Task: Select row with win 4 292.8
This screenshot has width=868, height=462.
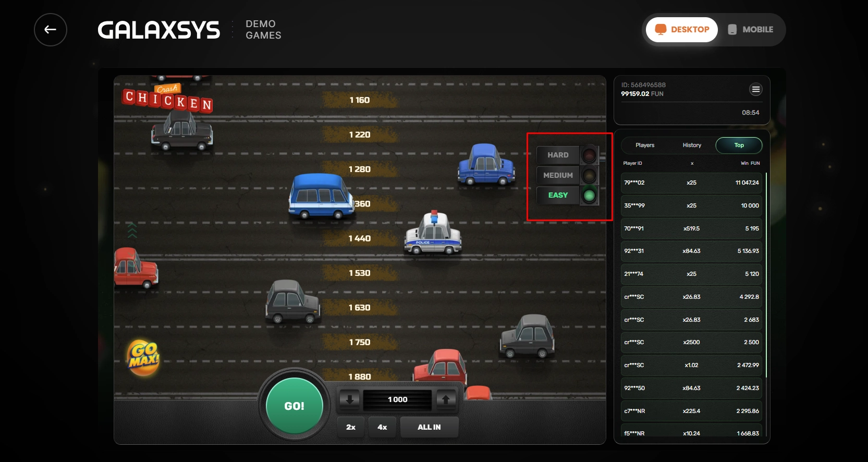Action: [x=691, y=297]
